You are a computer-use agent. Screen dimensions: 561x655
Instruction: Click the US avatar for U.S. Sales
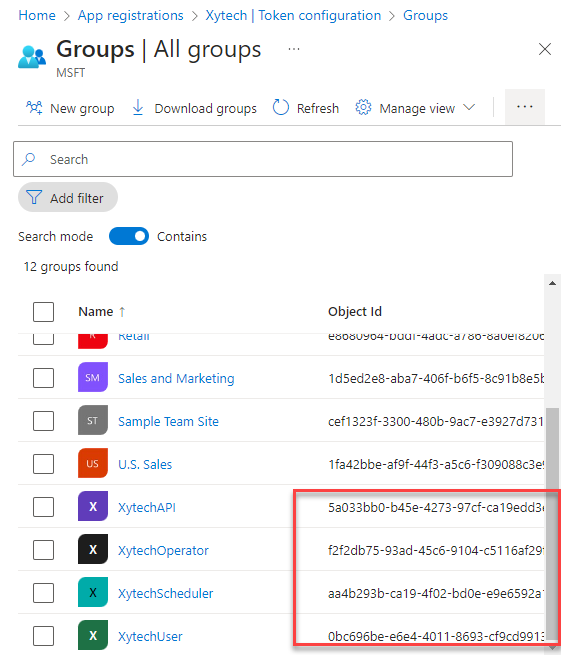click(x=93, y=463)
